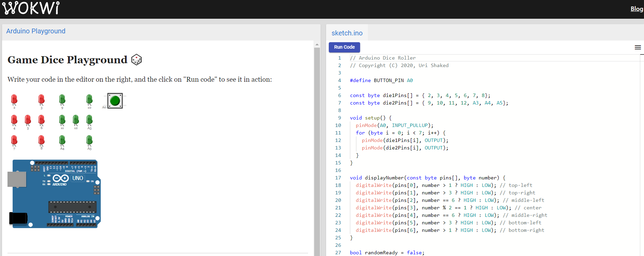Viewport: 644px width, 256px height.
Task: Click the dice icon next to the title
Action: click(136, 60)
